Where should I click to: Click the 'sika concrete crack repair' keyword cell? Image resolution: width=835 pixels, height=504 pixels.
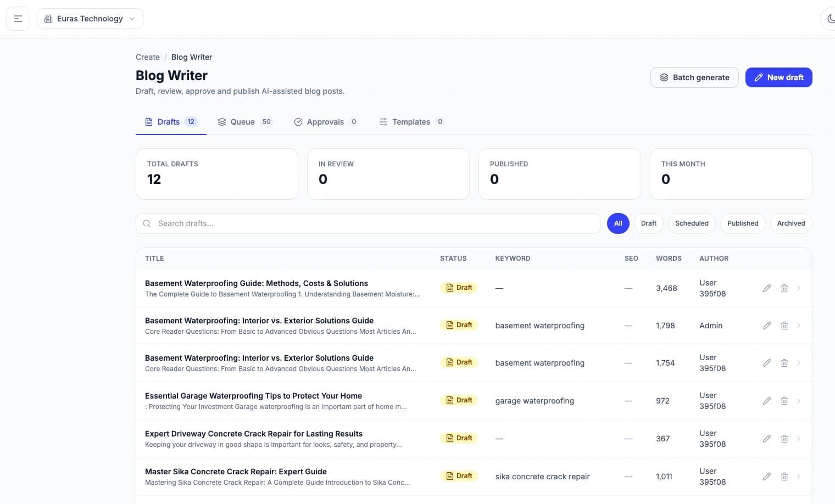[x=542, y=477]
